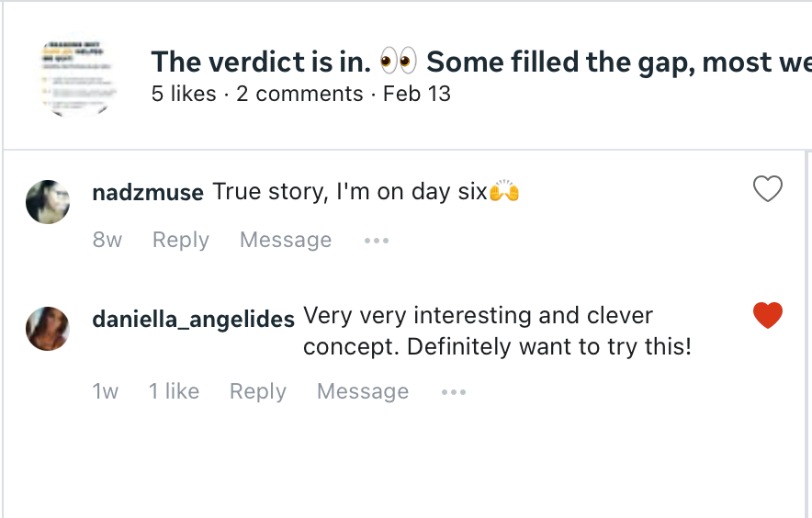The image size is (812, 518).
Task: Reply to the nadzmuse comment
Action: pos(181,240)
